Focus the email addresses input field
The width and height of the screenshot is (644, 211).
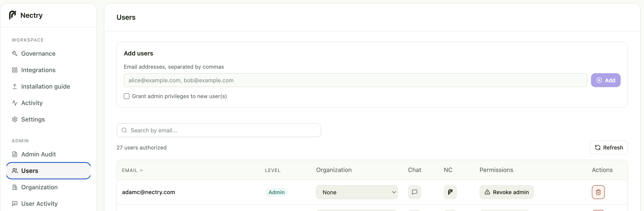click(355, 80)
